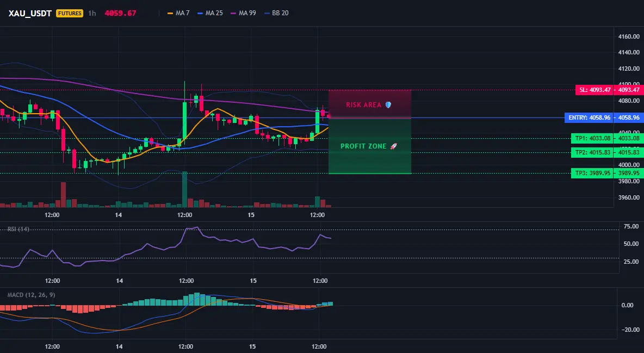The width and height of the screenshot is (644, 353).
Task: Click the MACD -20.00 axis value
Action: click(630, 330)
